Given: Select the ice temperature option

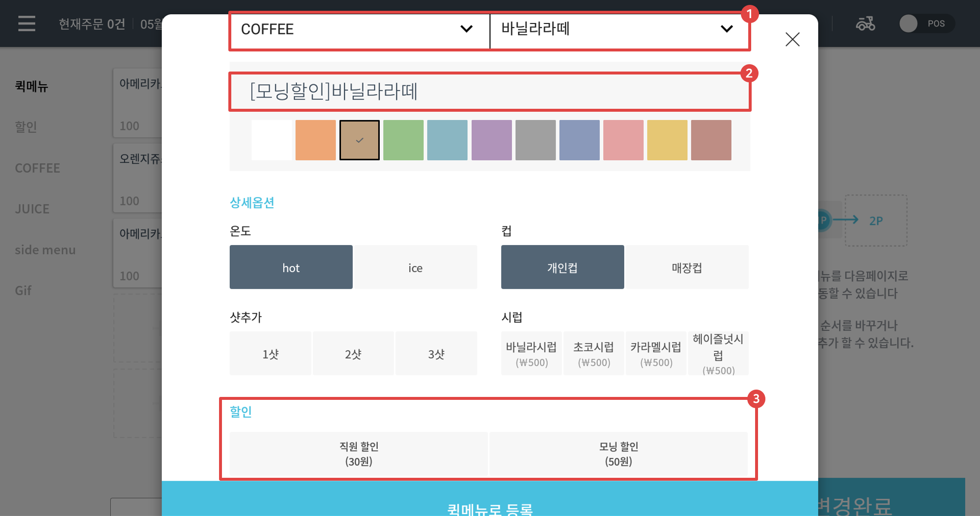Looking at the screenshot, I should 416,267.
